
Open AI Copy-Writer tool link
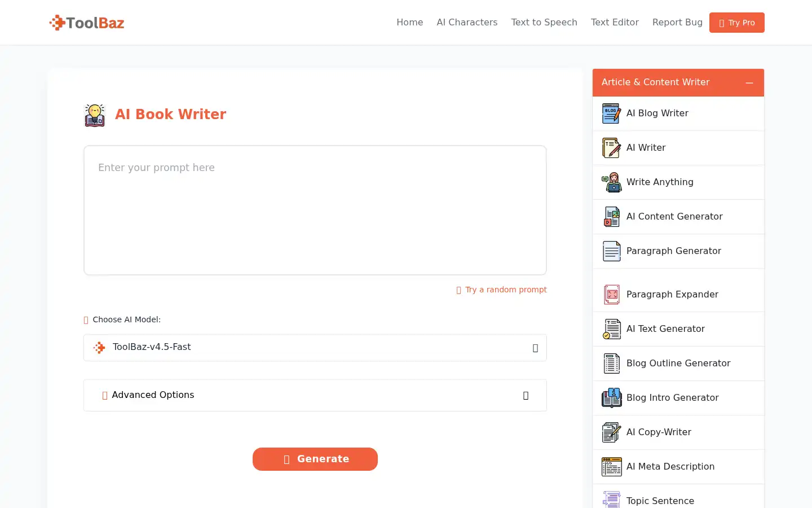pos(678,432)
